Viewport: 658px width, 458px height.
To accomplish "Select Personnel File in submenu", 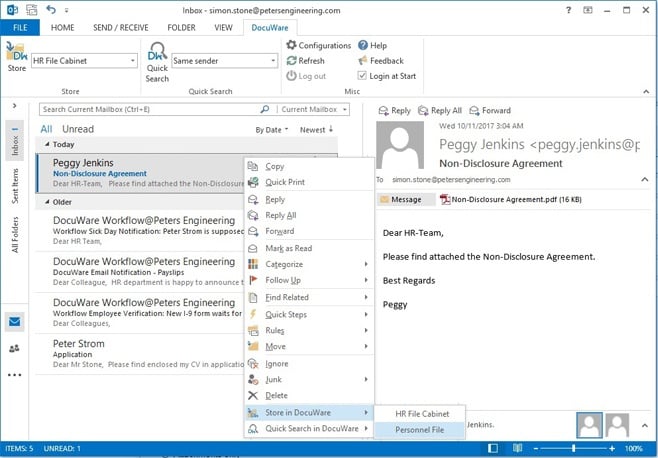I will pyautogui.click(x=421, y=429).
